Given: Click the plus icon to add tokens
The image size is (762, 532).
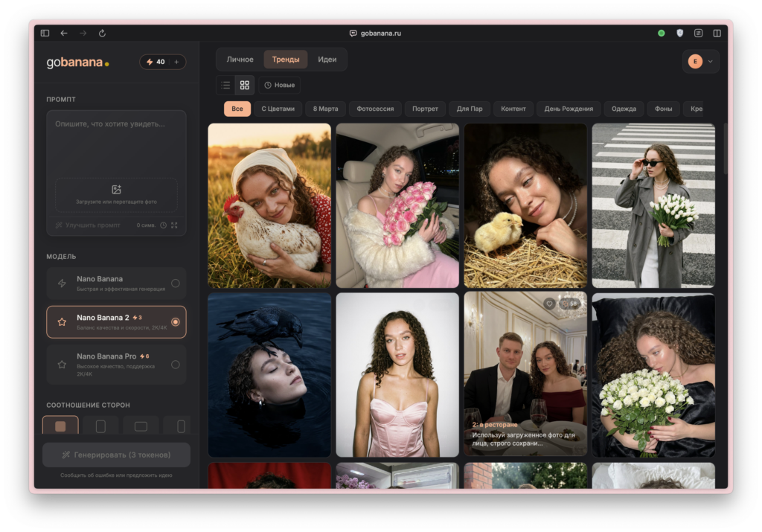Looking at the screenshot, I should click(x=176, y=62).
